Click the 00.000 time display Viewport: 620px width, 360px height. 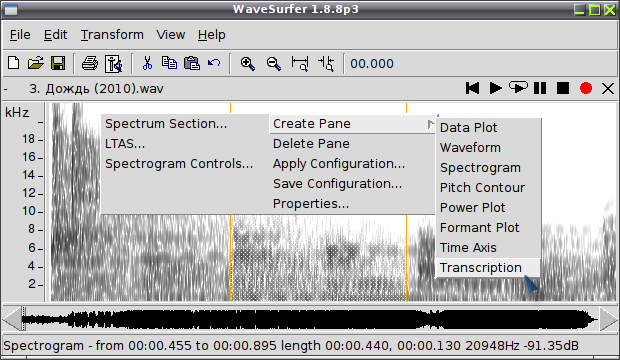tap(372, 64)
